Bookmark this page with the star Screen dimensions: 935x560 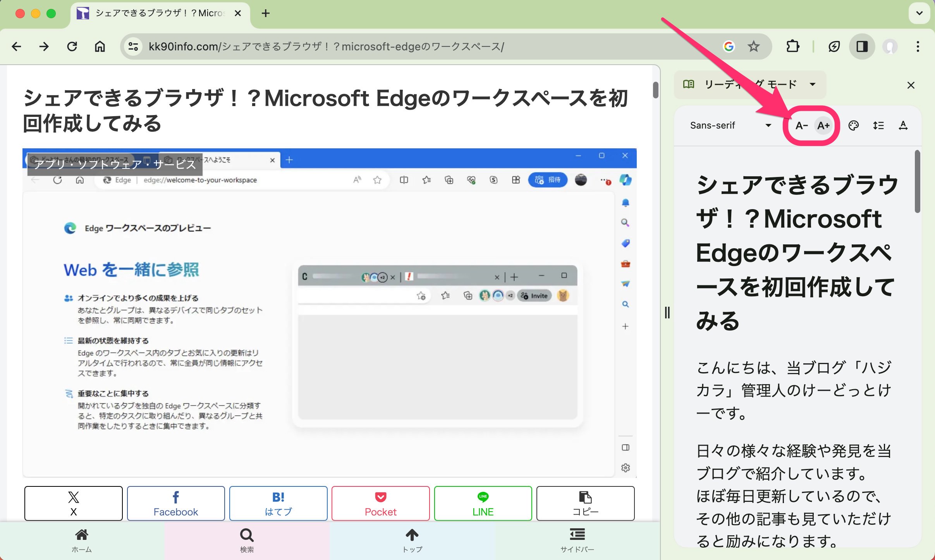[754, 46]
